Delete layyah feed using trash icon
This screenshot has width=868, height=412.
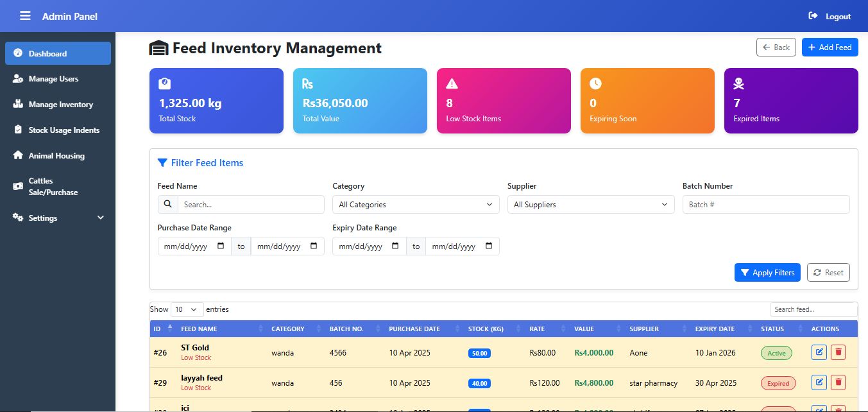(837, 382)
